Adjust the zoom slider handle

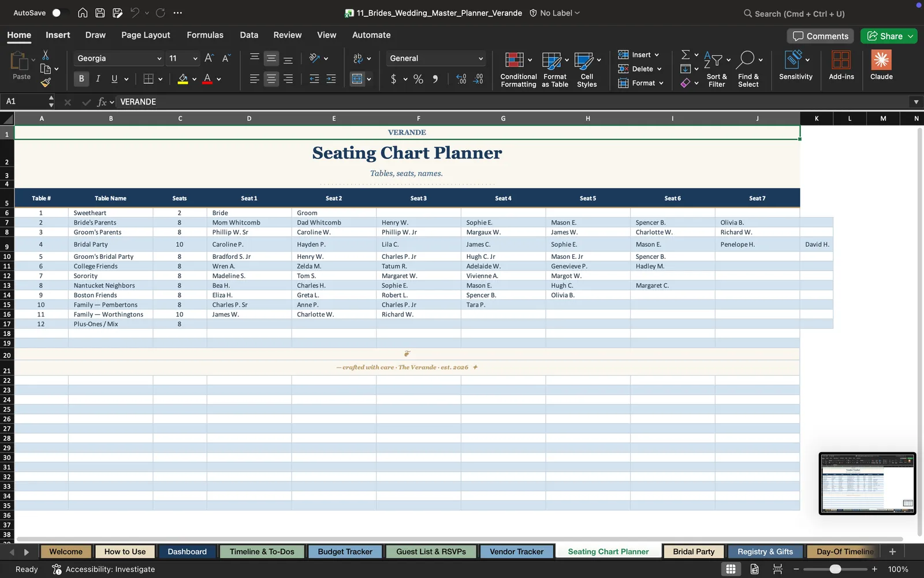(835, 569)
